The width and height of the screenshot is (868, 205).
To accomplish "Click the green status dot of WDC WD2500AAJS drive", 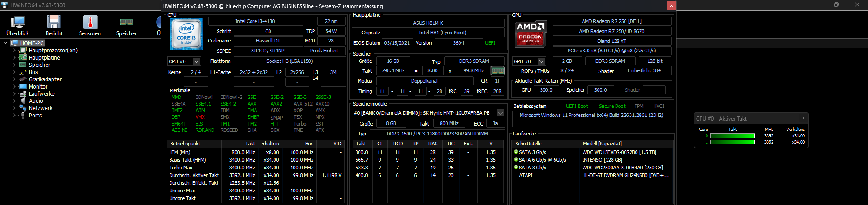I will coord(516,168).
